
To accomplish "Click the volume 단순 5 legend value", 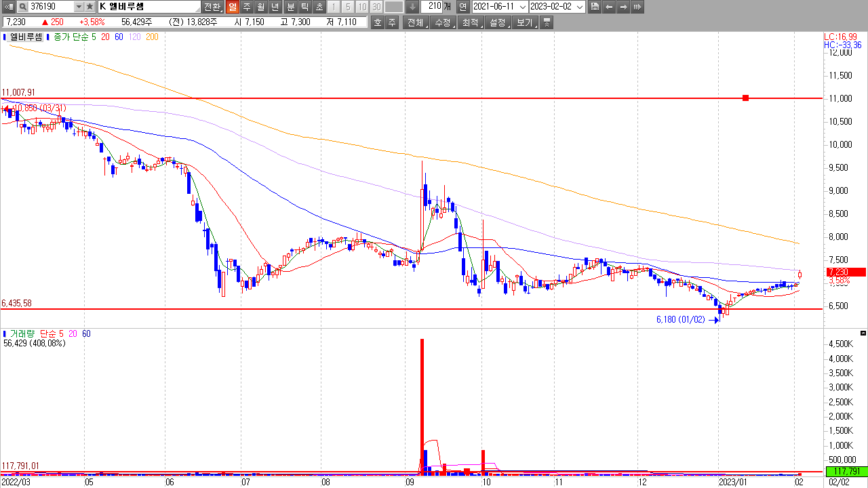I will click(x=52, y=333).
